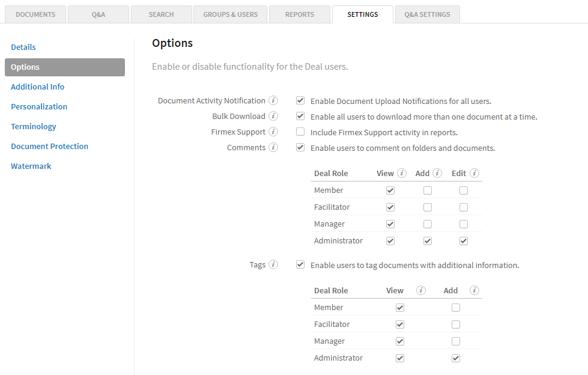Viewport: 588px width, 375px height.
Task: Toggle Manager View checkbox in Comments table
Action: point(390,224)
